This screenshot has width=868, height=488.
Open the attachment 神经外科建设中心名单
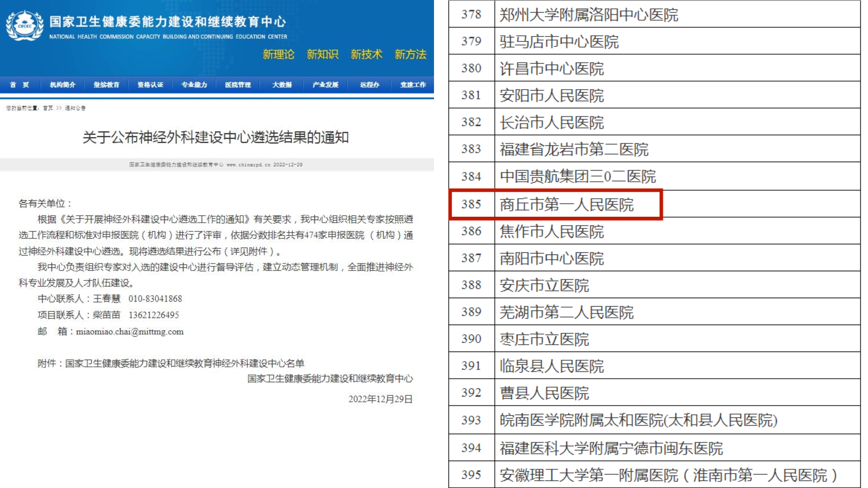[x=184, y=363]
